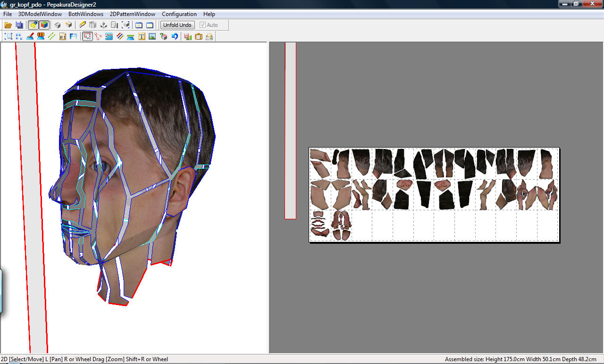604x364 pixels.
Task: Open the 3DModelWindow menu
Action: pos(40,14)
